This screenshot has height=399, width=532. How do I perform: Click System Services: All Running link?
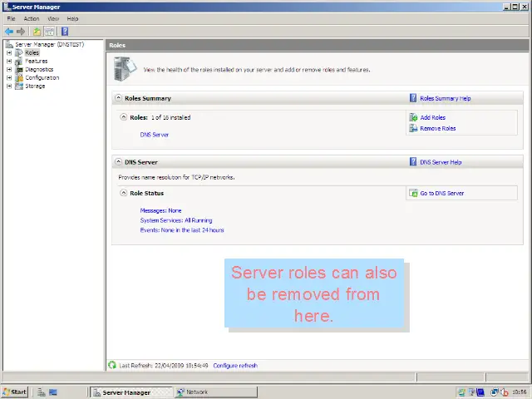coord(176,220)
